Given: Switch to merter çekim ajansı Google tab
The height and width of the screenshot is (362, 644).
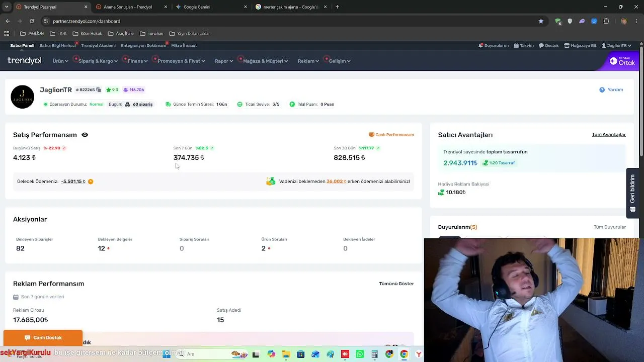Looking at the screenshot, I should coord(291,7).
